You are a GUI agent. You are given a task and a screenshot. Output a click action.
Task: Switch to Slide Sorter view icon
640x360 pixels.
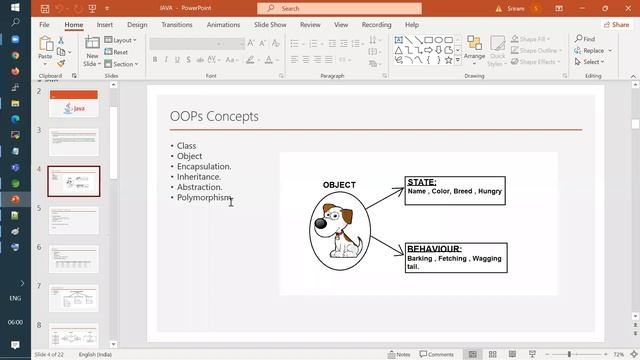(x=493, y=354)
